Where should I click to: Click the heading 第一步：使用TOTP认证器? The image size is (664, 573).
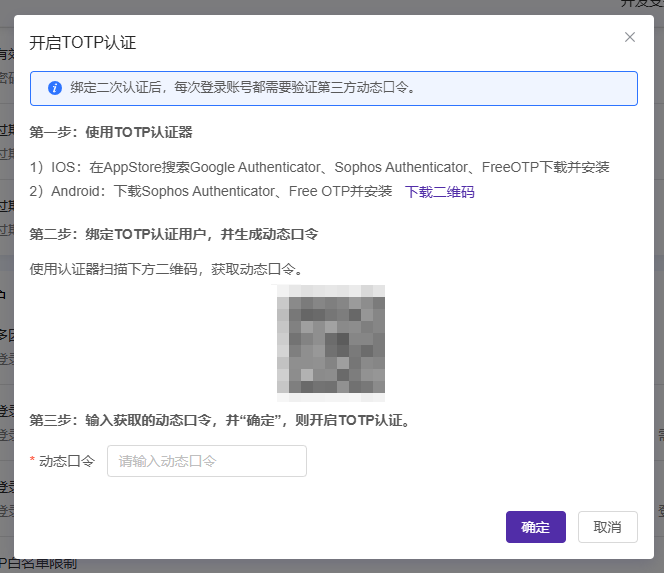111,132
